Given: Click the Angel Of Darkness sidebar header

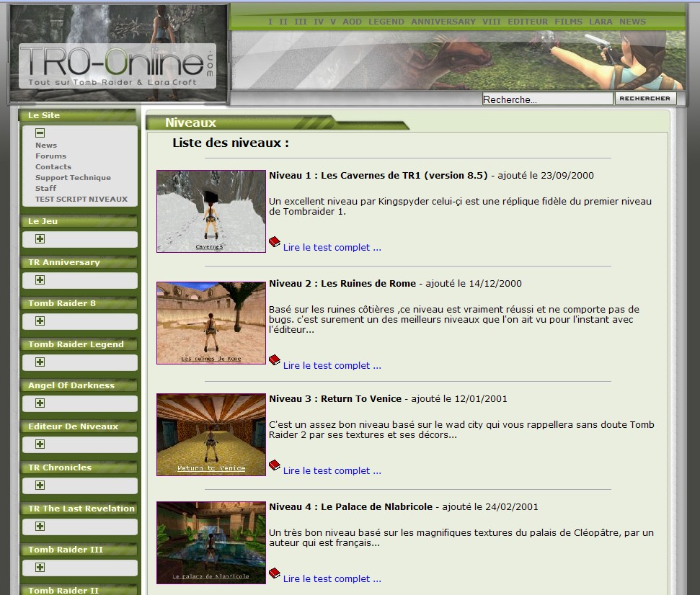Looking at the screenshot, I should (78, 385).
